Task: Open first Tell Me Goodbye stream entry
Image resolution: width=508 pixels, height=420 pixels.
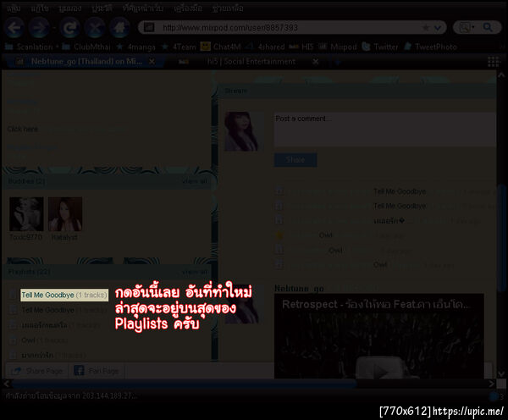Action: 400,191
